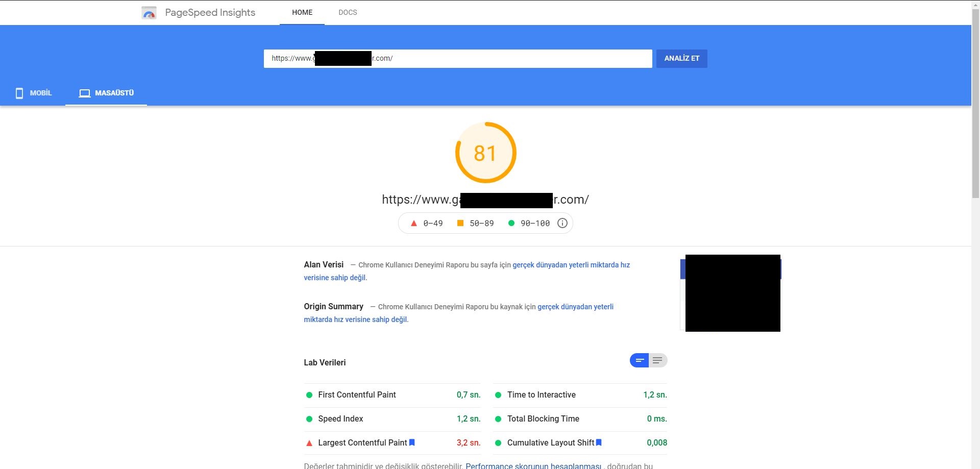The width and height of the screenshot is (980, 469).
Task: Click the mobile phone icon
Action: click(x=19, y=93)
